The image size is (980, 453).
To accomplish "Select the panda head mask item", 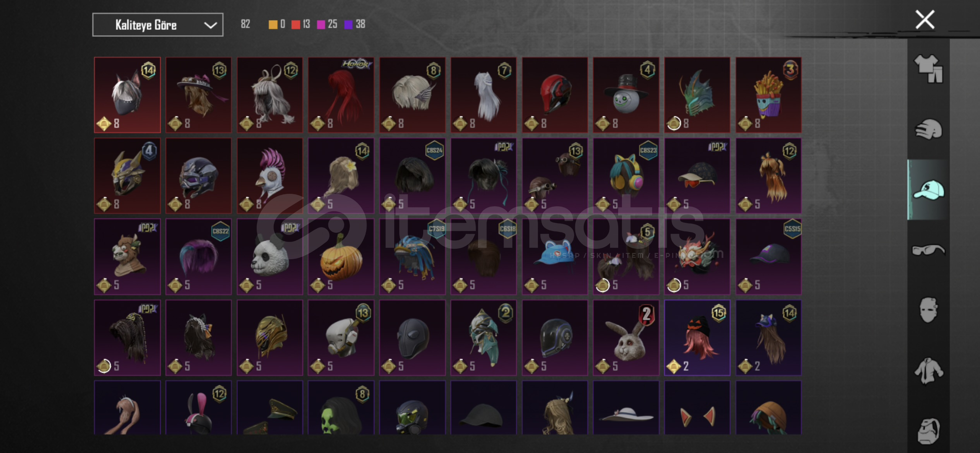I will [270, 257].
